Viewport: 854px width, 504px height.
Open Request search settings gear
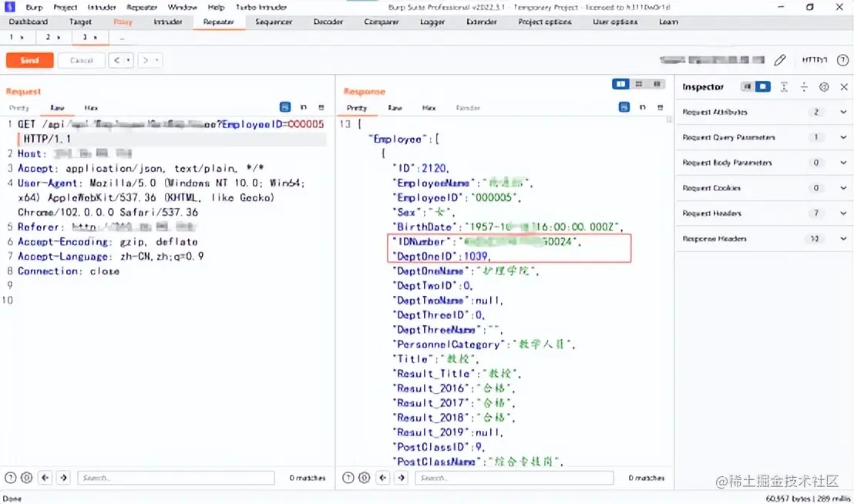[x=26, y=478]
